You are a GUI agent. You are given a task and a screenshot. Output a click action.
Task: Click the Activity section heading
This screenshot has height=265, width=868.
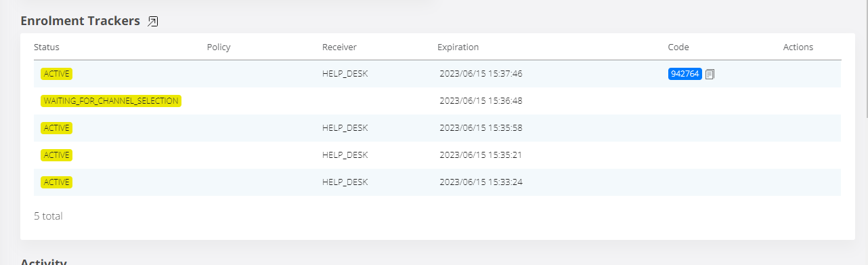click(x=43, y=262)
